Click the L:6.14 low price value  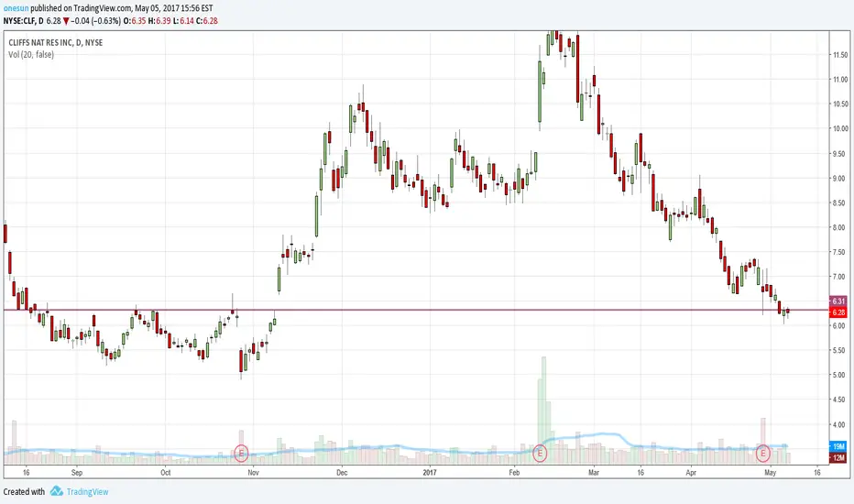(183, 21)
